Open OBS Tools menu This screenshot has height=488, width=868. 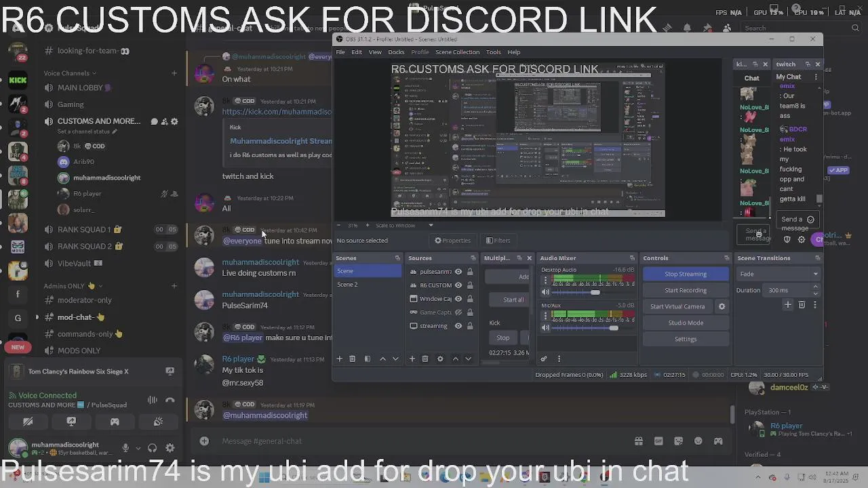[x=494, y=52]
